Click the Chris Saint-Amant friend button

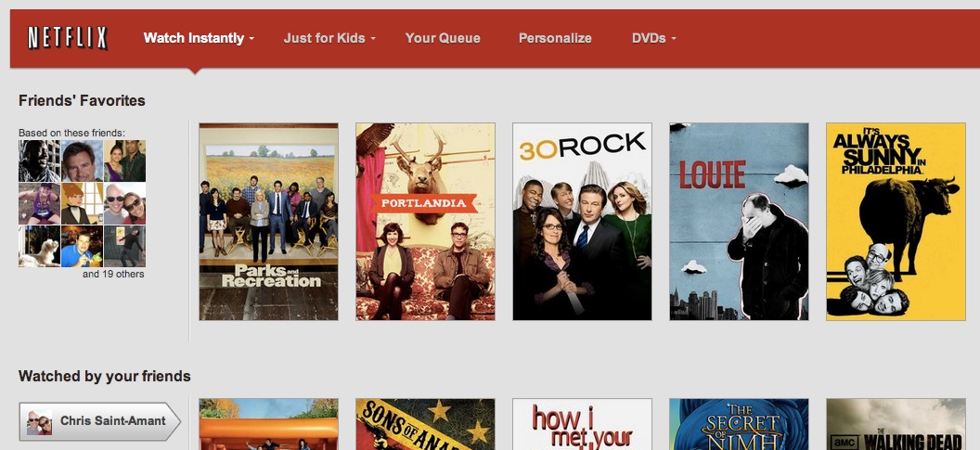coord(99,422)
